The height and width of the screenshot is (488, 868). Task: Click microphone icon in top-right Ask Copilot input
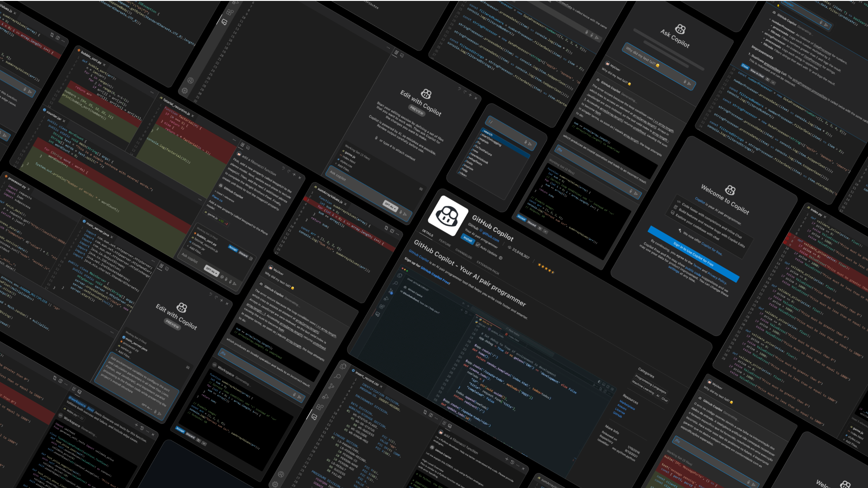pos(684,82)
